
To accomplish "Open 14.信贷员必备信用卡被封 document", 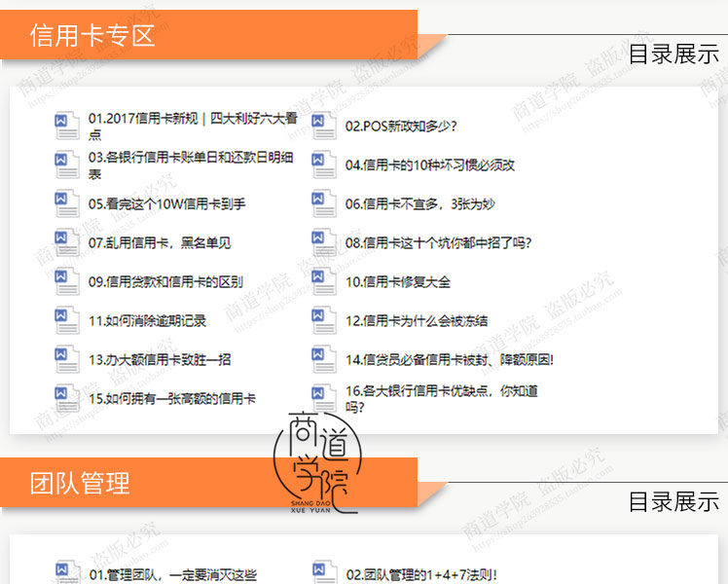I will click(x=449, y=360).
